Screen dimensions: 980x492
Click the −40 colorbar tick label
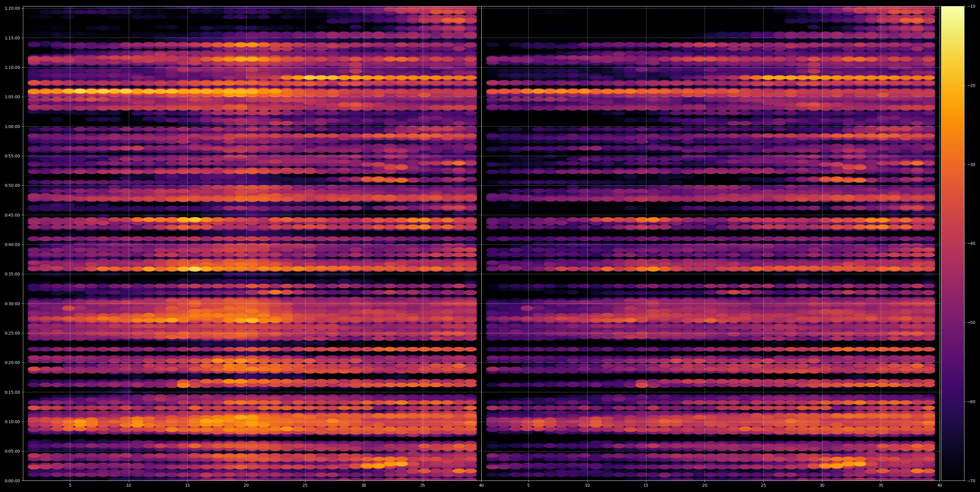click(x=971, y=244)
